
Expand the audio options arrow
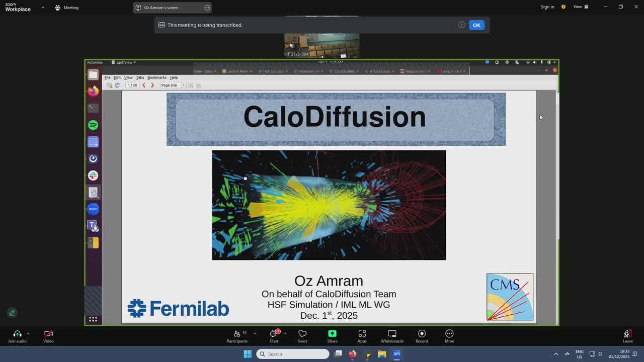[28, 333]
